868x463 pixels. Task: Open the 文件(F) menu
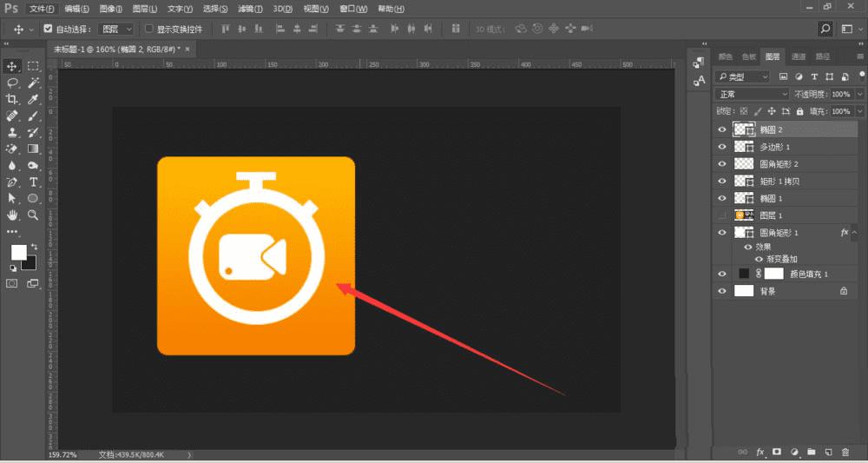point(42,9)
